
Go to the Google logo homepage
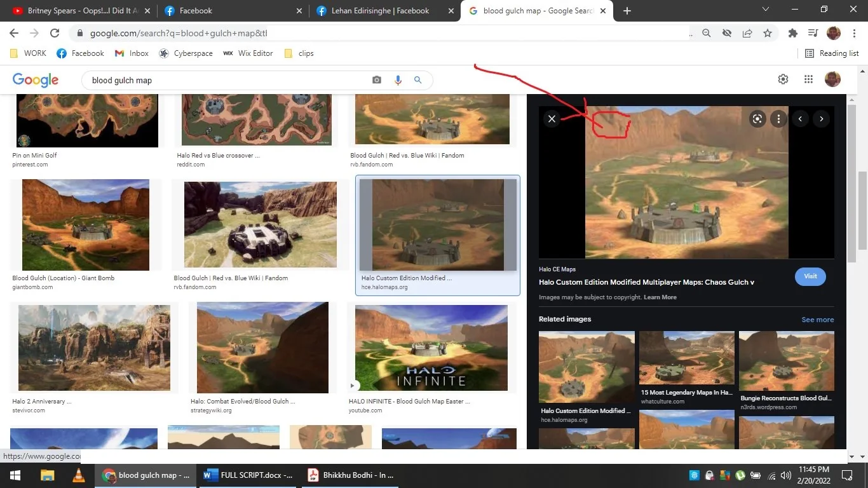pos(36,80)
